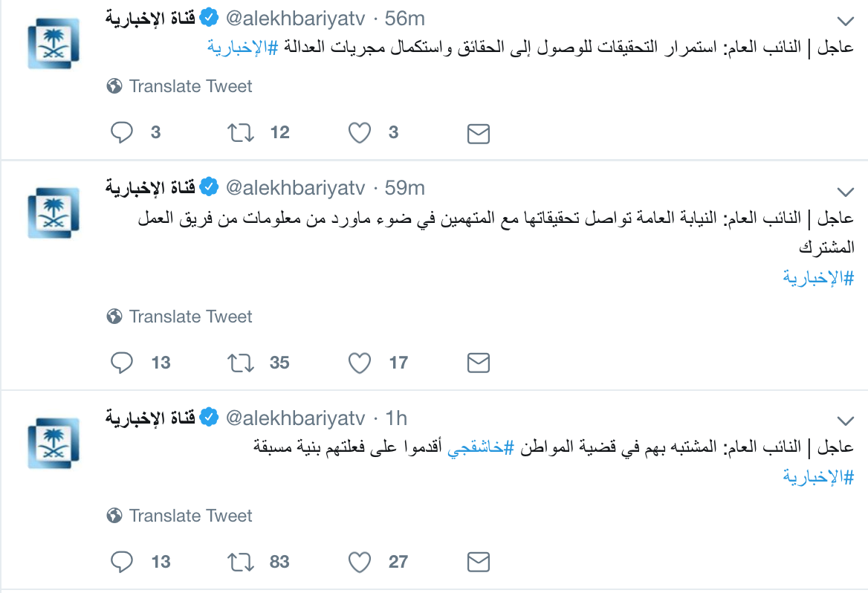
Task: Share the 59m tweet by message envelope
Action: point(479,363)
